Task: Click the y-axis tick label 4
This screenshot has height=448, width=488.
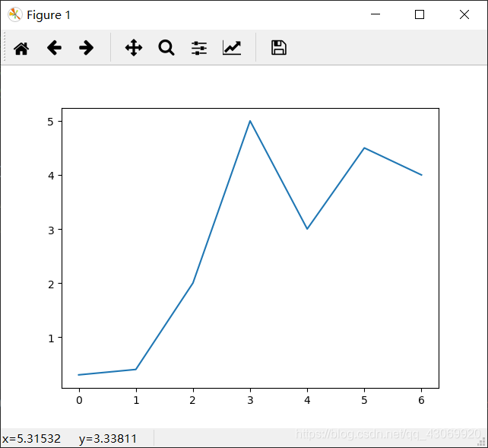Action: point(51,176)
